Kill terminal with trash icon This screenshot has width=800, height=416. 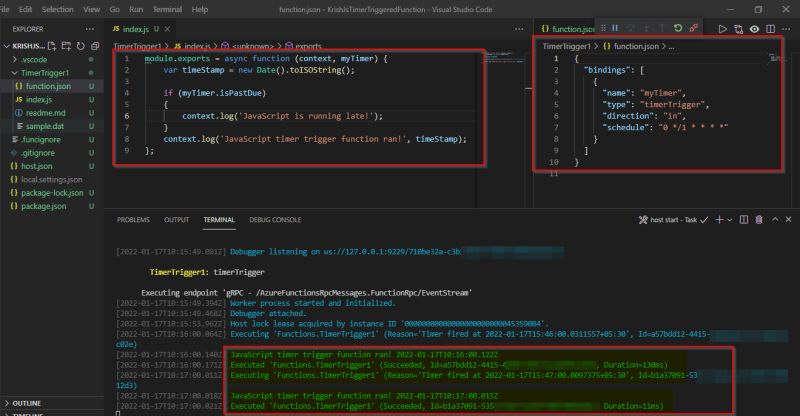tap(759, 219)
